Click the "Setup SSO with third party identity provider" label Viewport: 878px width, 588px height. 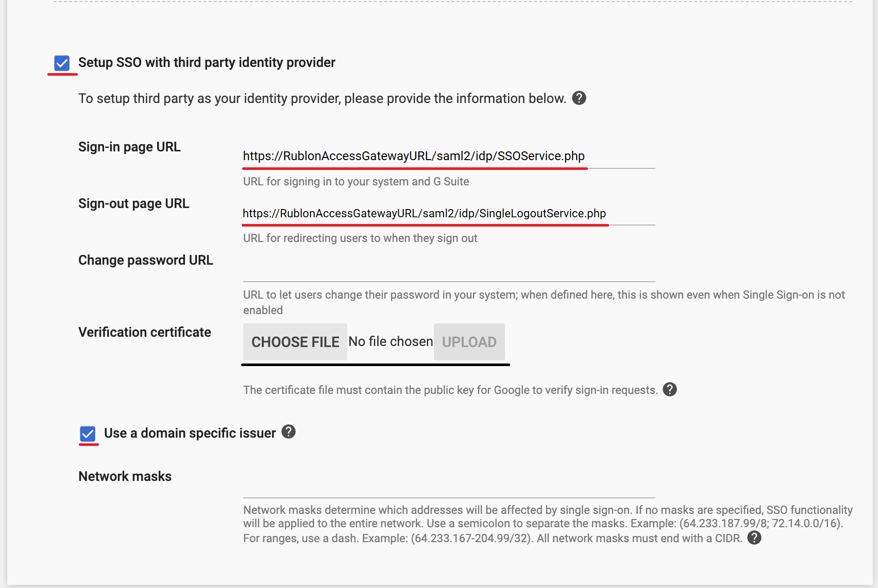[207, 62]
